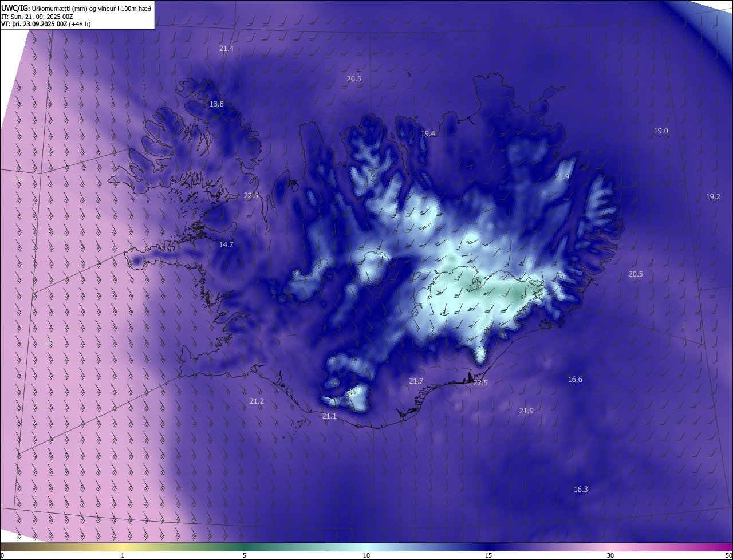Select the 22.5 value near Breiðafjörður west coast
This screenshot has height=560, width=733.
[x=251, y=196]
